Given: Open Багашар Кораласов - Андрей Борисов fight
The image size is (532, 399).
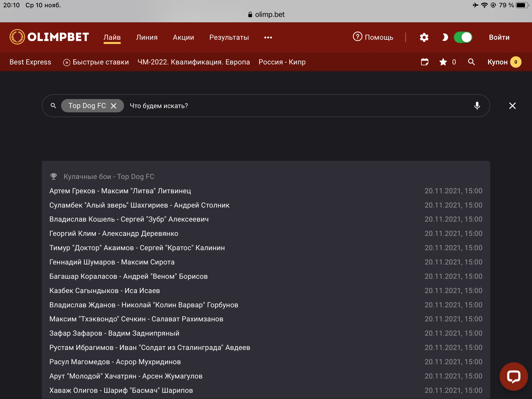Looking at the screenshot, I should [266, 276].
